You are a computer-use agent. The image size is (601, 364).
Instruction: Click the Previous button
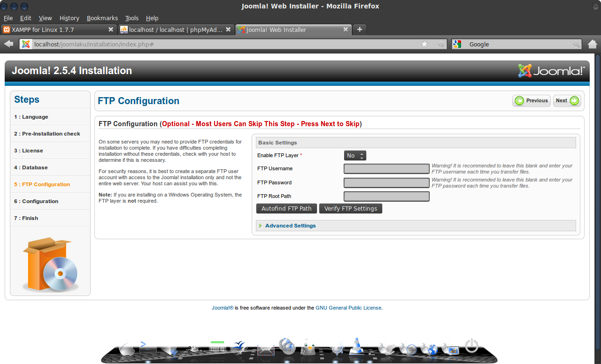pyautogui.click(x=532, y=100)
